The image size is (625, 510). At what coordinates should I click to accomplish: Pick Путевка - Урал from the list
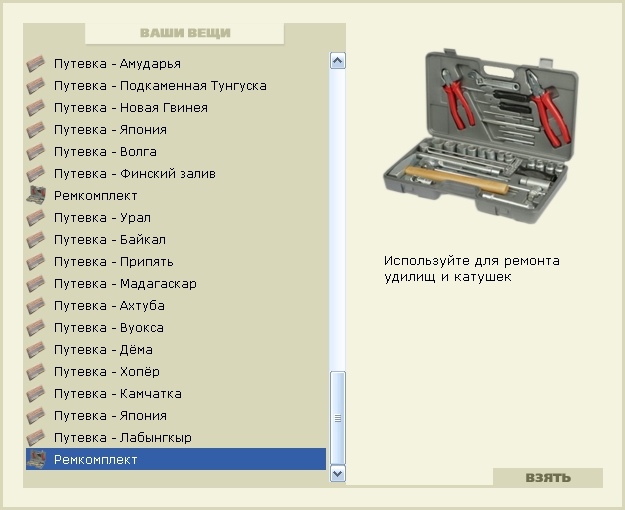(102, 218)
